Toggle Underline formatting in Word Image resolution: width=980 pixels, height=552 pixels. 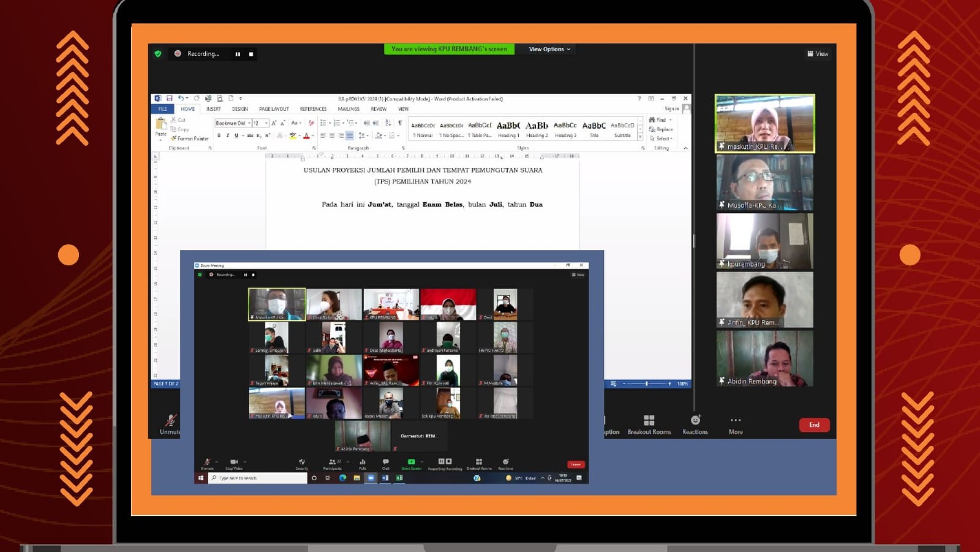click(x=236, y=135)
